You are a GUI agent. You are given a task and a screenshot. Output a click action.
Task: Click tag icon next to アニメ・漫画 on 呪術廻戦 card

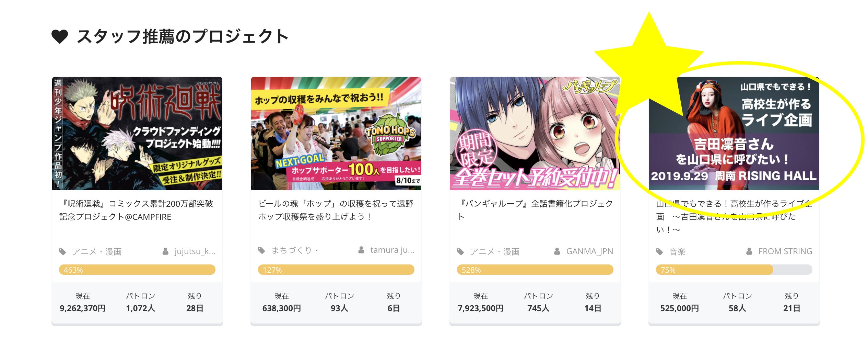coord(62,252)
